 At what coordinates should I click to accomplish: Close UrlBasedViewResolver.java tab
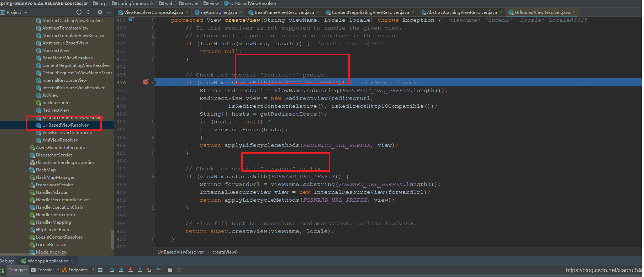[574, 12]
